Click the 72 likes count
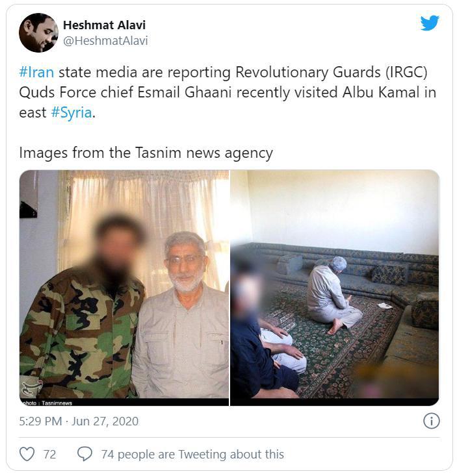The height and width of the screenshot is (476, 457). (x=49, y=455)
